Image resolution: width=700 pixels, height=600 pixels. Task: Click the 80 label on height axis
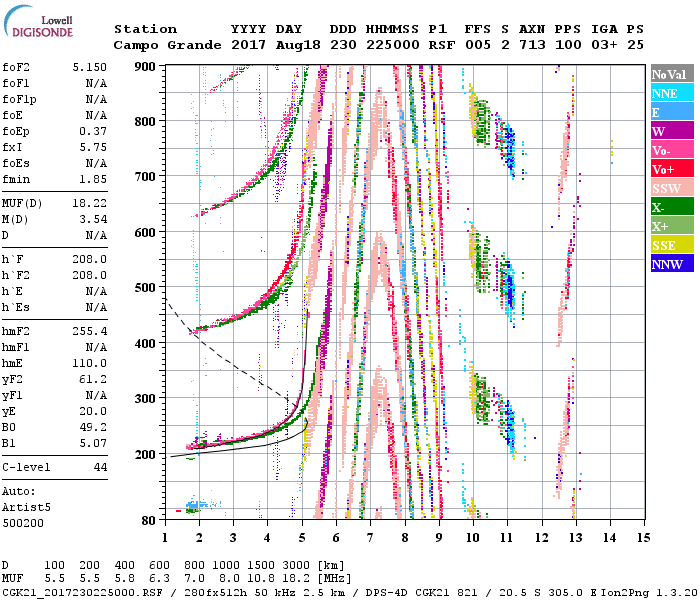click(x=149, y=521)
